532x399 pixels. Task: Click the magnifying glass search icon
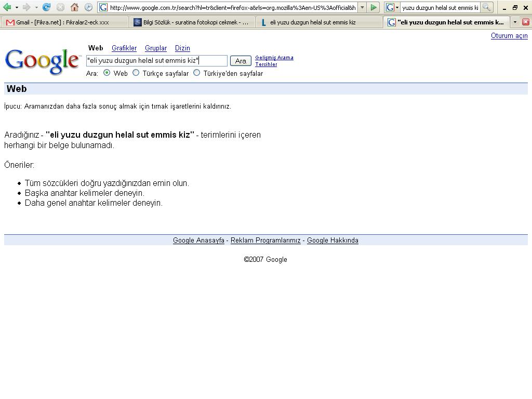(486, 7)
